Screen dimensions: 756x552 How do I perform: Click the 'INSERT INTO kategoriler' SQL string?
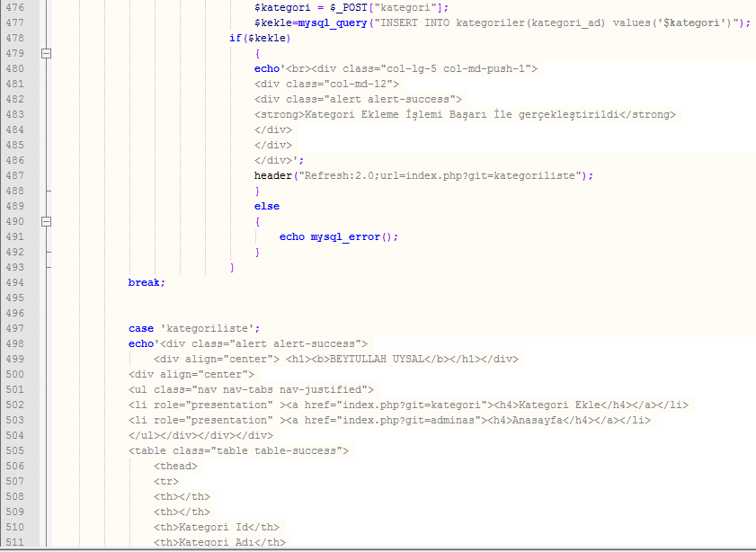click(555, 23)
